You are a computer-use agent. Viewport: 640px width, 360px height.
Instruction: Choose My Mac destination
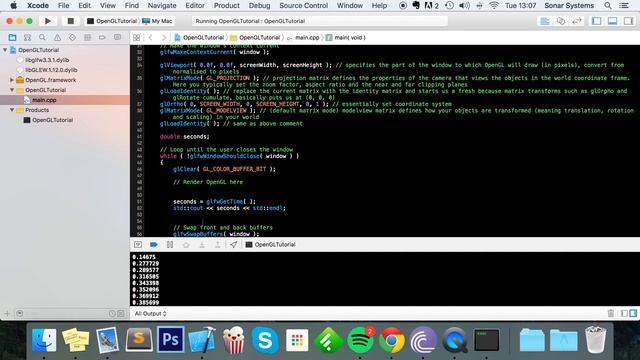click(157, 21)
